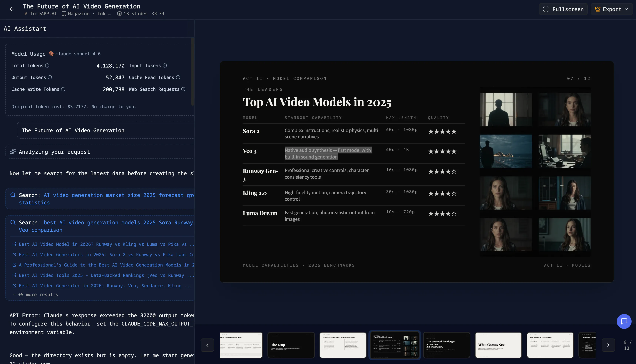Click the 'Top AI Video Models in 2025' heading
Image resolution: width=636 pixels, height=364 pixels.
pos(317,102)
